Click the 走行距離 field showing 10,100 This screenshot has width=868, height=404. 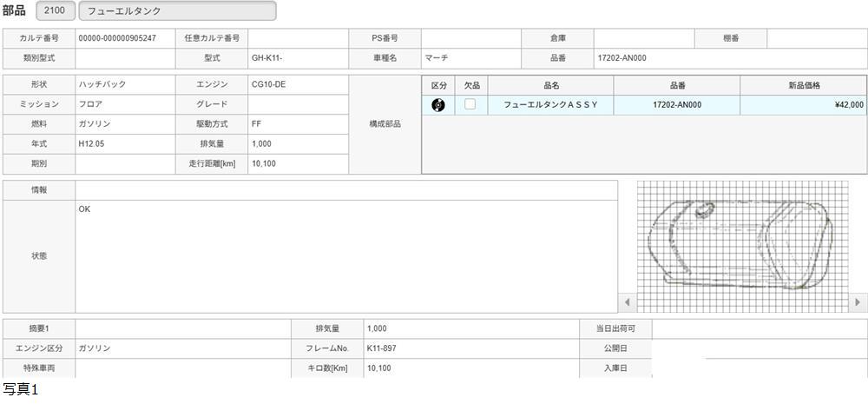point(298,163)
